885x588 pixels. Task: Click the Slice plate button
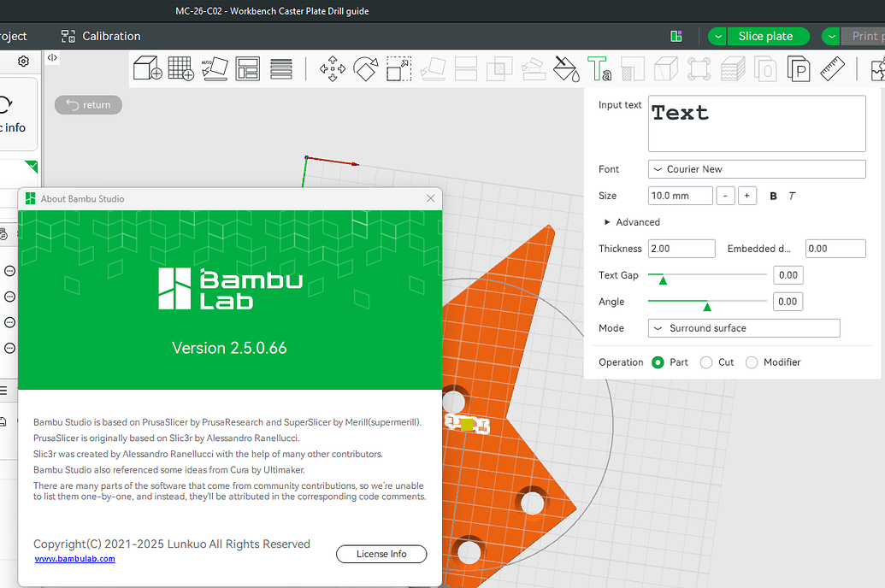[x=768, y=36]
